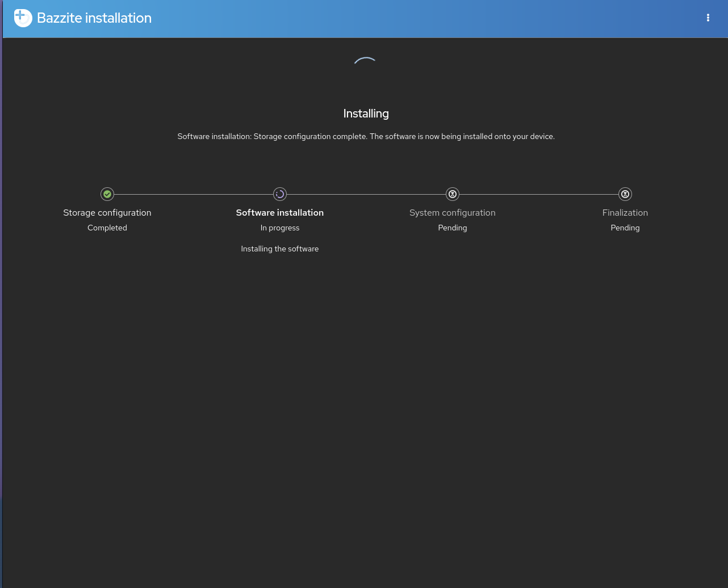The width and height of the screenshot is (728, 588).
Task: Click the Finalization step label
Action: tap(625, 212)
